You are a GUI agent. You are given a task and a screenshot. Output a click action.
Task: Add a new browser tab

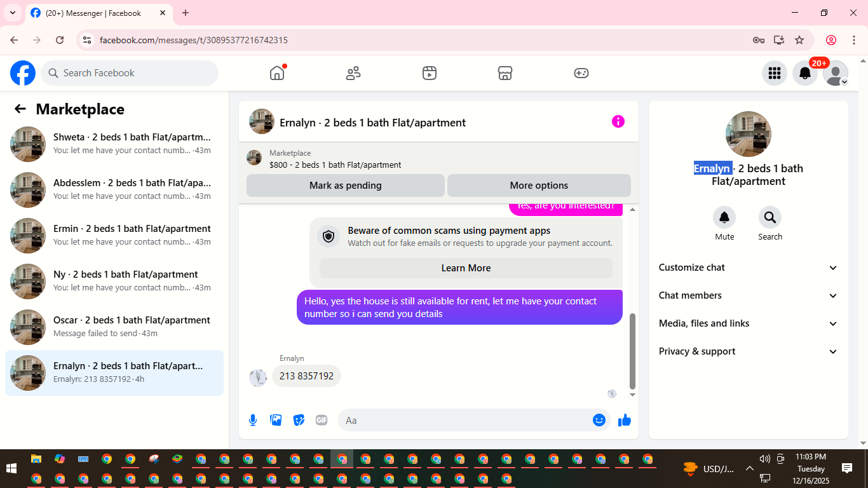pos(186,13)
